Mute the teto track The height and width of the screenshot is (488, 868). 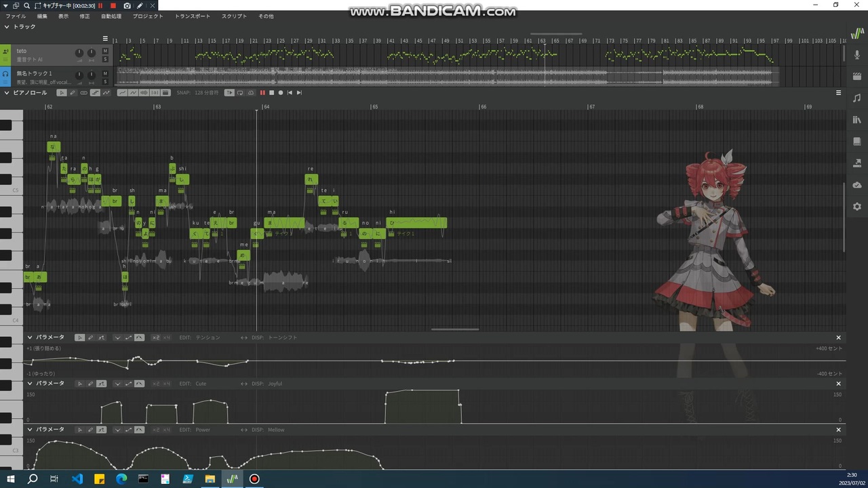tap(105, 51)
